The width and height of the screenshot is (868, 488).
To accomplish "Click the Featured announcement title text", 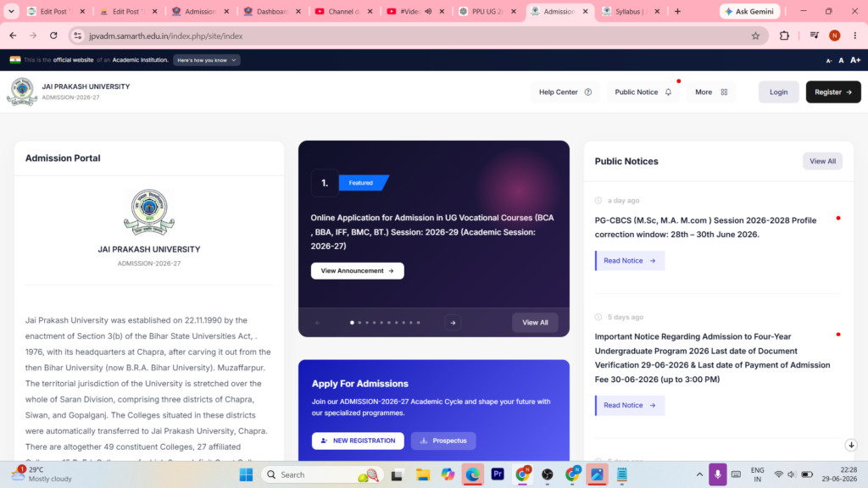I will click(432, 232).
